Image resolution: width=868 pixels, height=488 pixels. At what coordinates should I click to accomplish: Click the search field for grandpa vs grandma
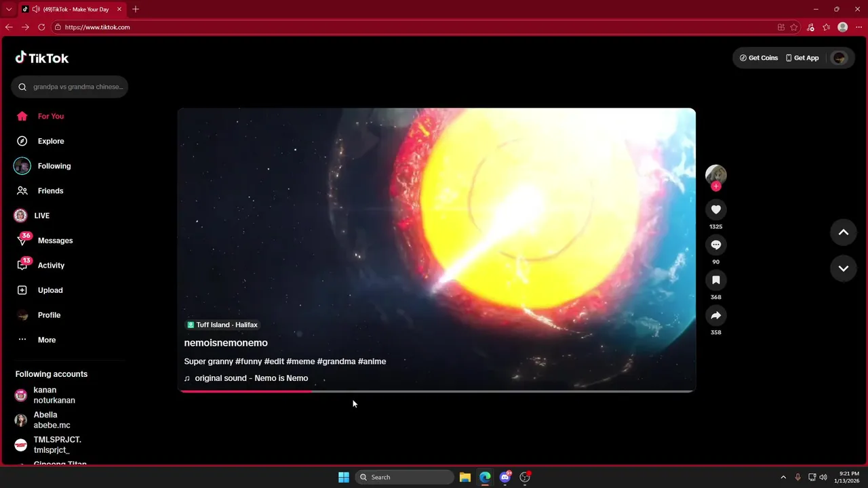coord(69,87)
